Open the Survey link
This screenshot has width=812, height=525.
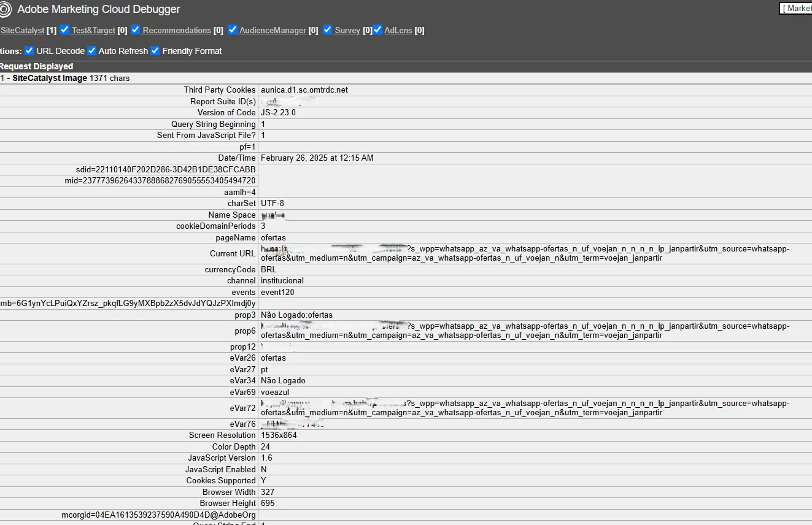(347, 30)
